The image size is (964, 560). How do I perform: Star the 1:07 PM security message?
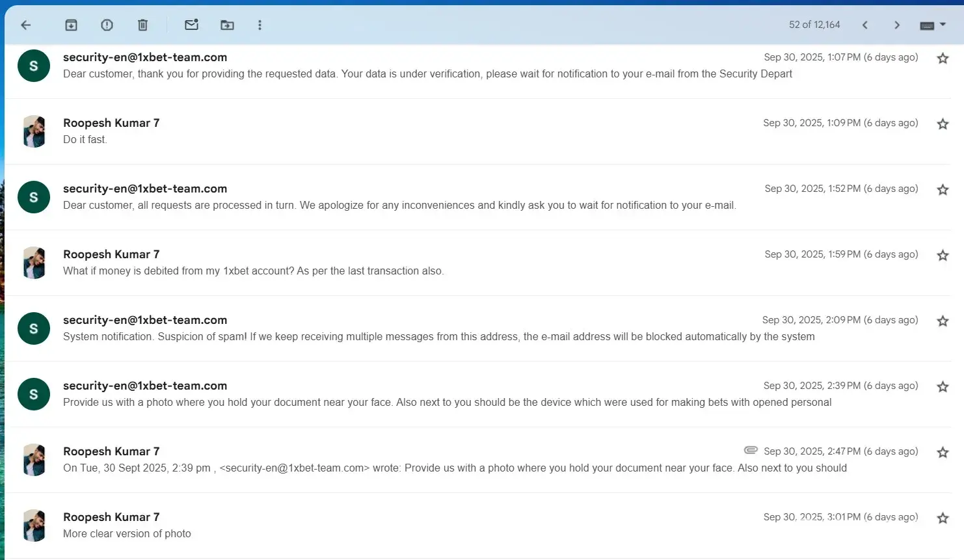943,59
